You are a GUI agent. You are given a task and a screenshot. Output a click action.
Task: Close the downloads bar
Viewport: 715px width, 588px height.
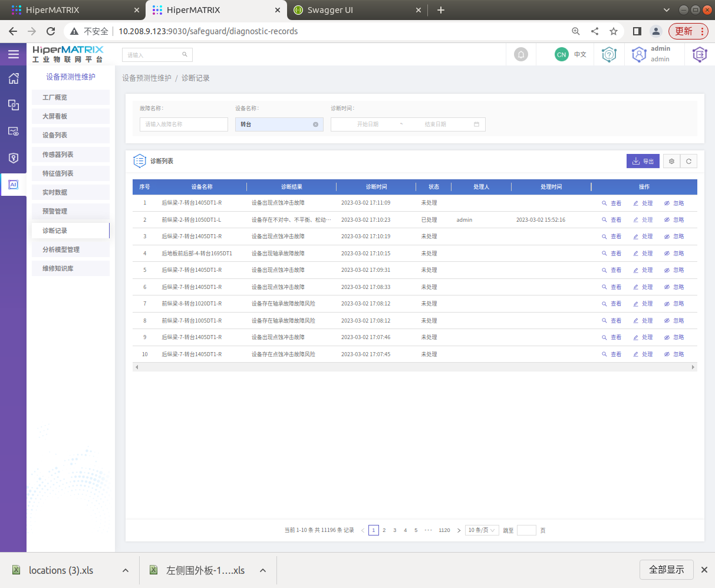click(704, 570)
